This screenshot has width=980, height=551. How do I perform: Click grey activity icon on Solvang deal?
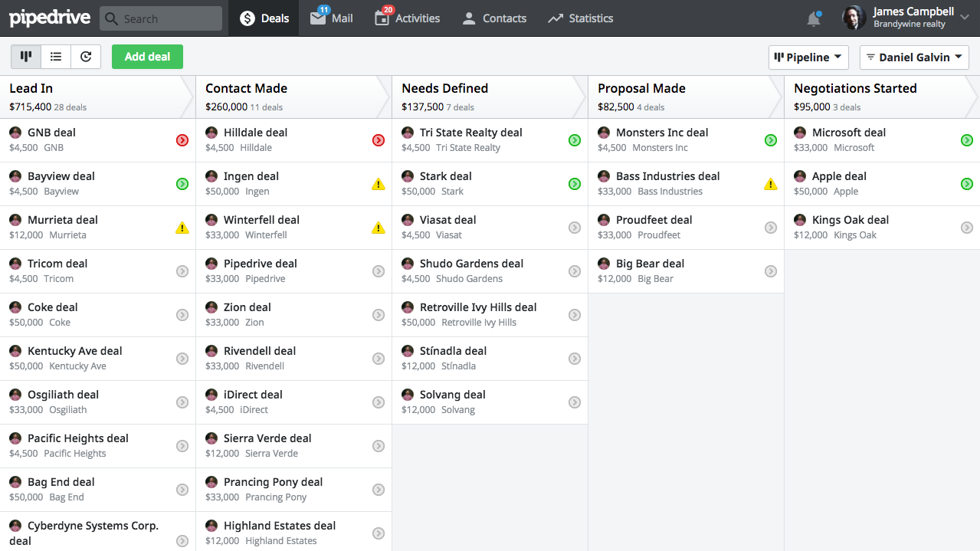pyautogui.click(x=575, y=402)
